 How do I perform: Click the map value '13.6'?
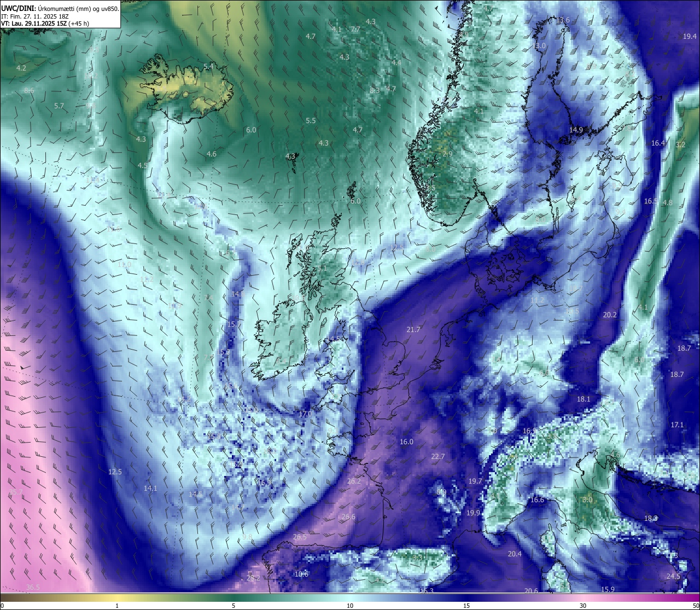pos(563,20)
